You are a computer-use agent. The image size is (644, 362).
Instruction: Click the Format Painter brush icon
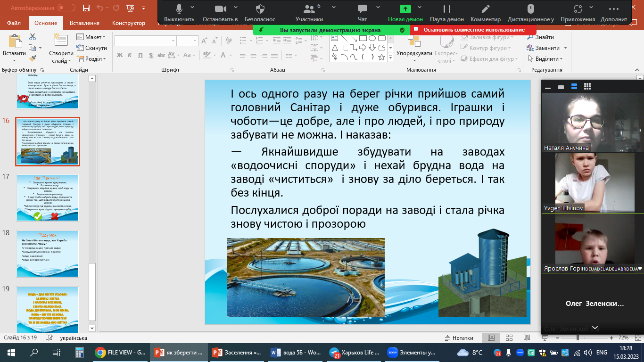(x=33, y=58)
